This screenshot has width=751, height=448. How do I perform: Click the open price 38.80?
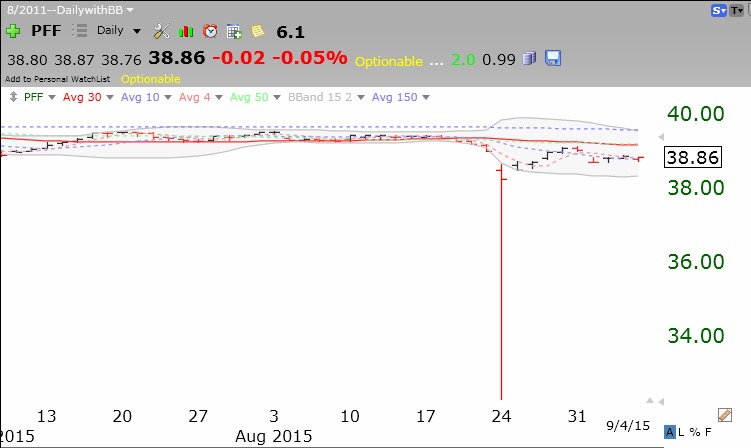coord(27,60)
